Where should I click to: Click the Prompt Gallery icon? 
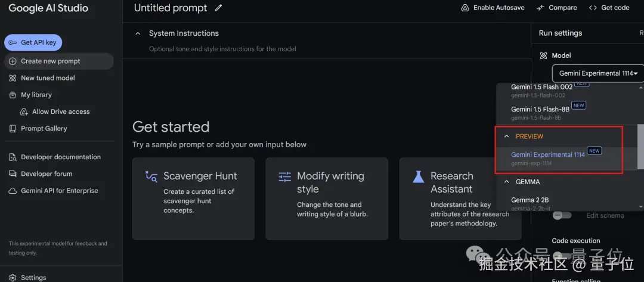pos(13,128)
